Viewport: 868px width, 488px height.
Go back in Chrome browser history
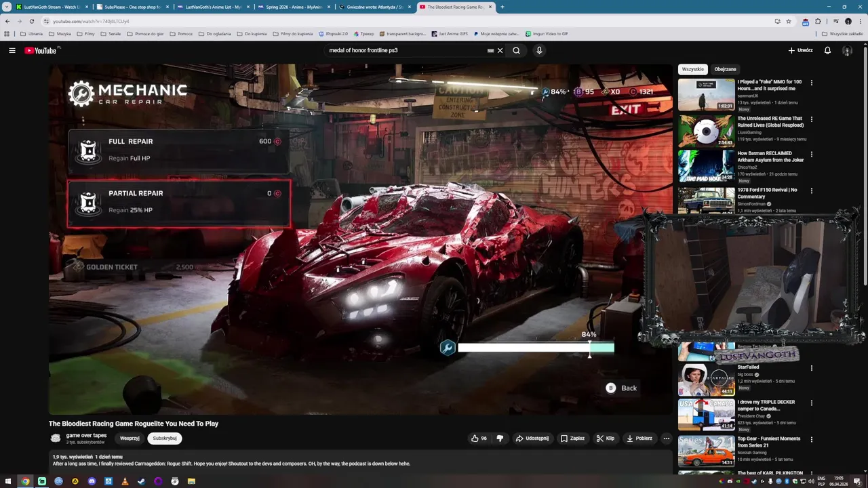[x=7, y=21]
